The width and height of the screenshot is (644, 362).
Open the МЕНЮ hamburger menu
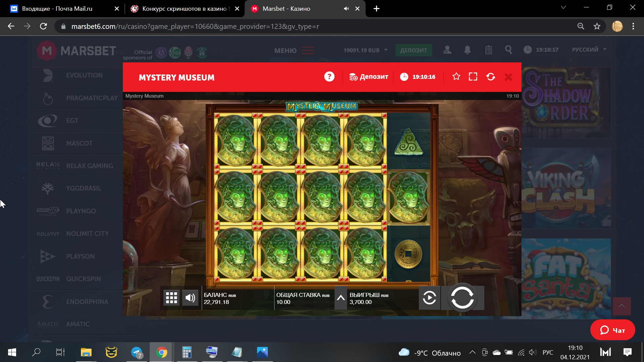(294, 50)
